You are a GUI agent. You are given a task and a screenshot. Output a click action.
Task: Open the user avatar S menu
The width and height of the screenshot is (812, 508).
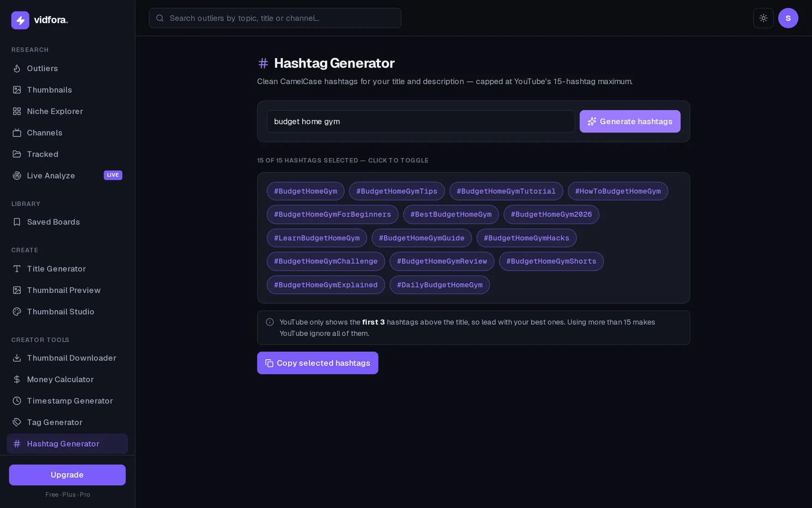pyautogui.click(x=788, y=18)
